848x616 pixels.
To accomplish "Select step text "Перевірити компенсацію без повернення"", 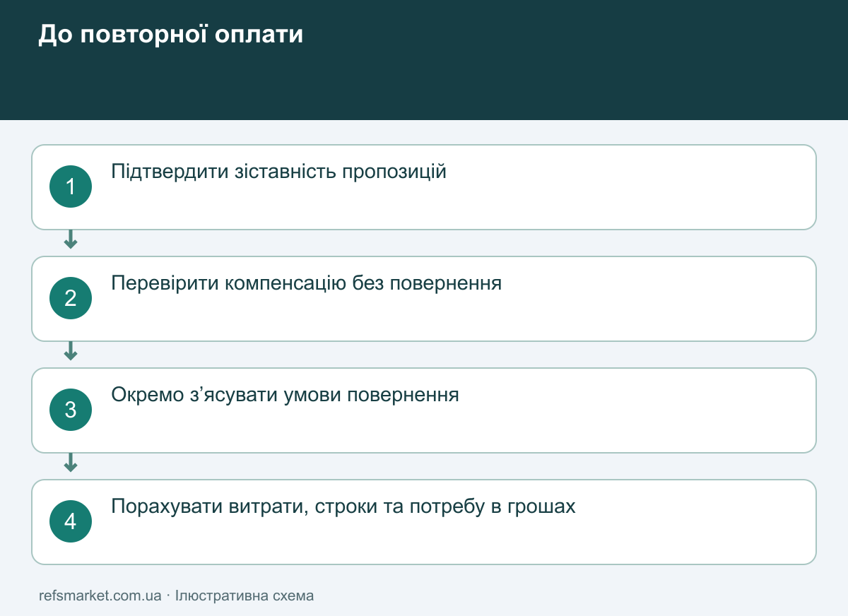I will coord(307,283).
